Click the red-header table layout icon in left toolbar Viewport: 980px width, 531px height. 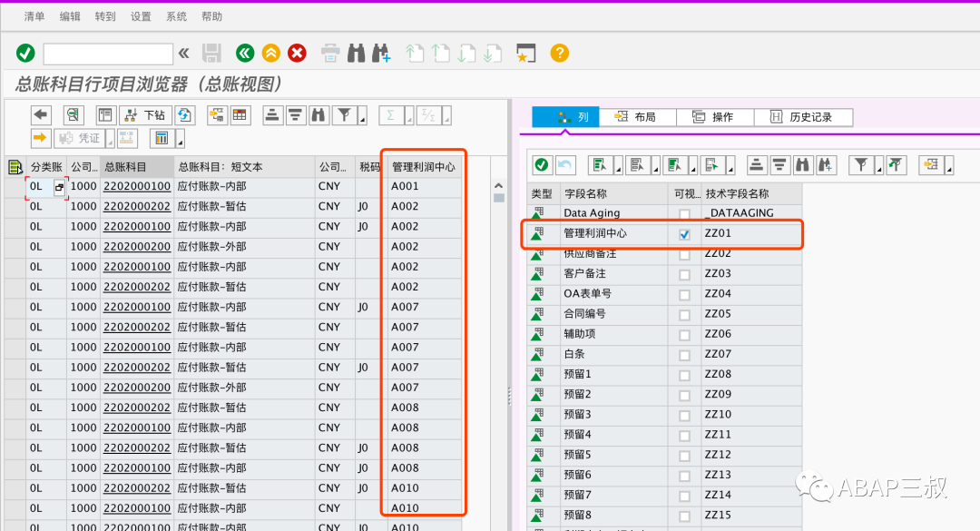[240, 115]
